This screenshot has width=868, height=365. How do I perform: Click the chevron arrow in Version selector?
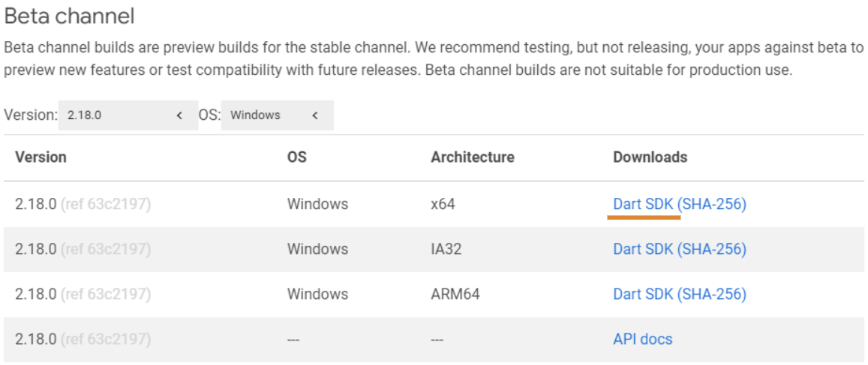179,115
